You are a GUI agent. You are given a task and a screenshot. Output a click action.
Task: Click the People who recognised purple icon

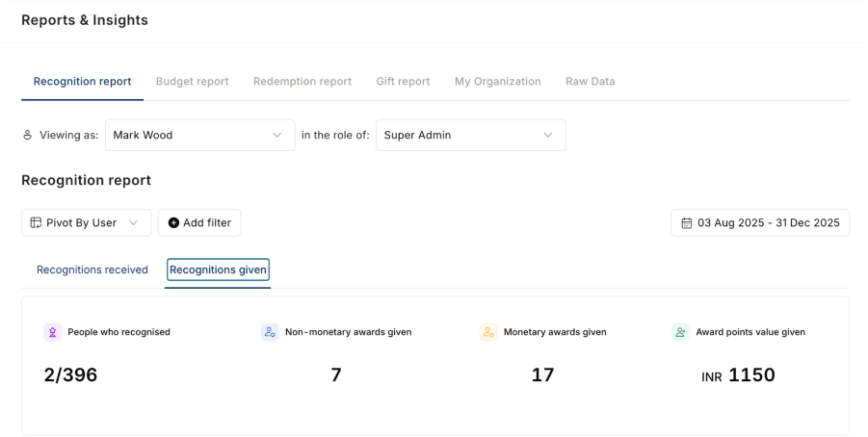tap(53, 332)
